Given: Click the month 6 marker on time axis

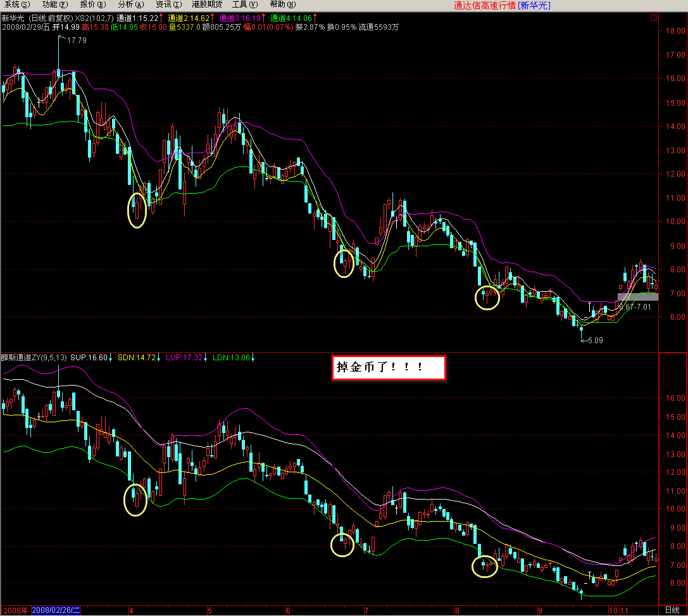Looking at the screenshot, I should point(288,611).
